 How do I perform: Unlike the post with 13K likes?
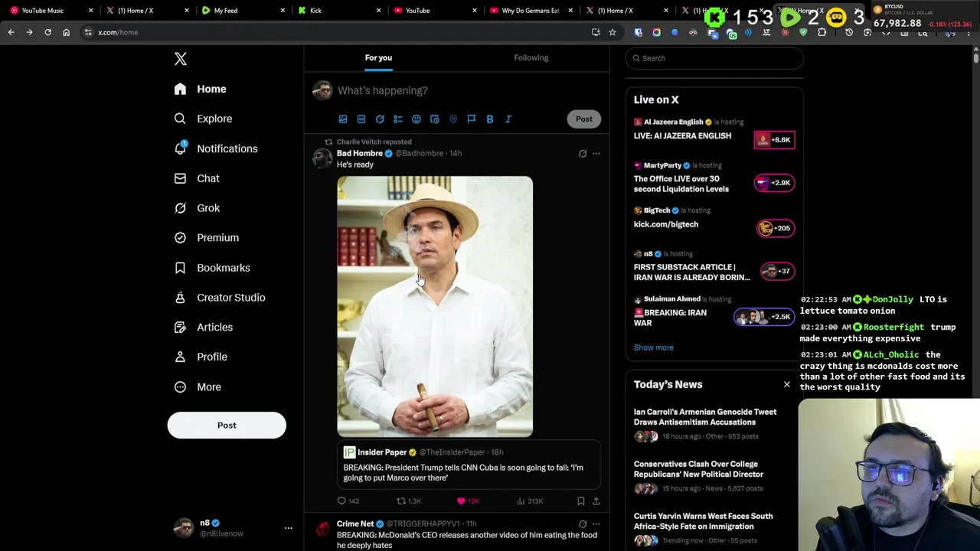coord(468,501)
